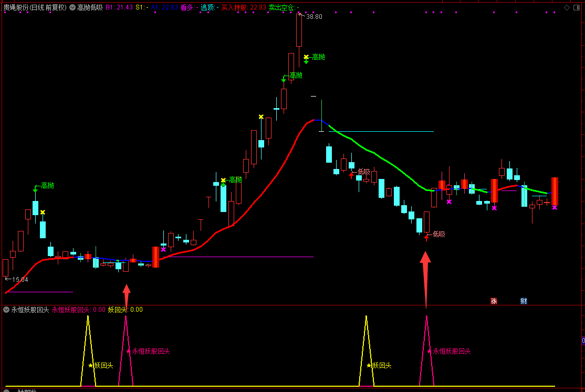Click the yellow X marker beside 38.80 candle
Screen dimensions: 585x392
click(306, 57)
